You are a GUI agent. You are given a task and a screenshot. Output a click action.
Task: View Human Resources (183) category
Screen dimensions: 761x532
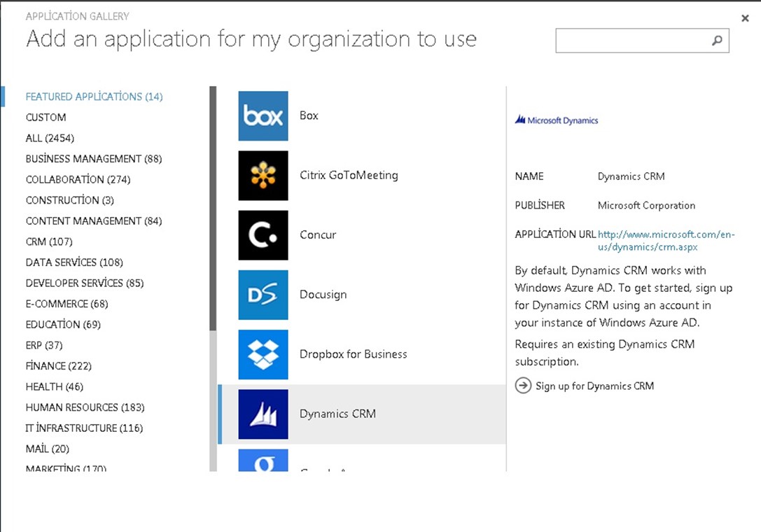point(85,407)
